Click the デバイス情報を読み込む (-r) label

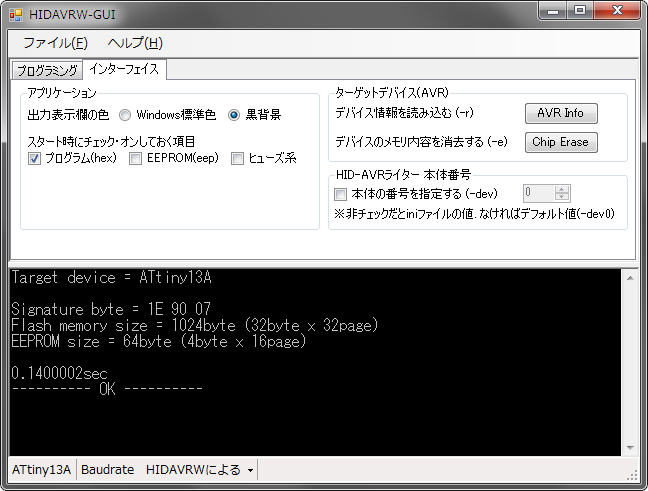404,113
